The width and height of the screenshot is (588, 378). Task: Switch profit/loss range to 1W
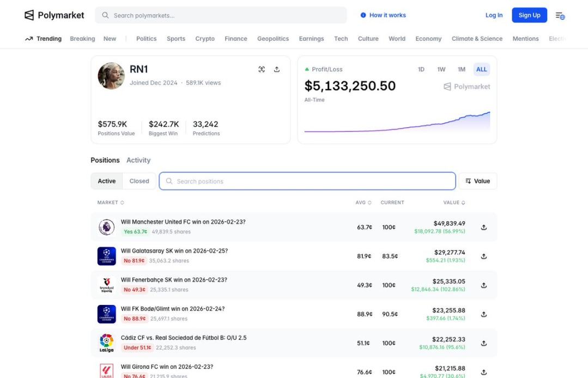pos(441,69)
